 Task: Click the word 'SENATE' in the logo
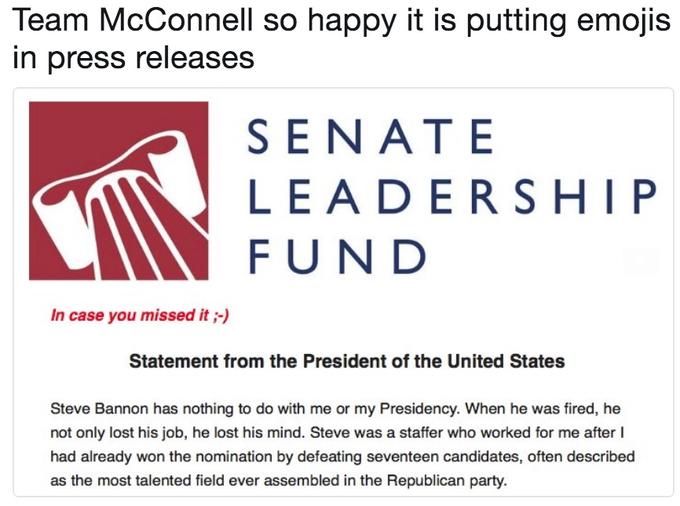(371, 136)
